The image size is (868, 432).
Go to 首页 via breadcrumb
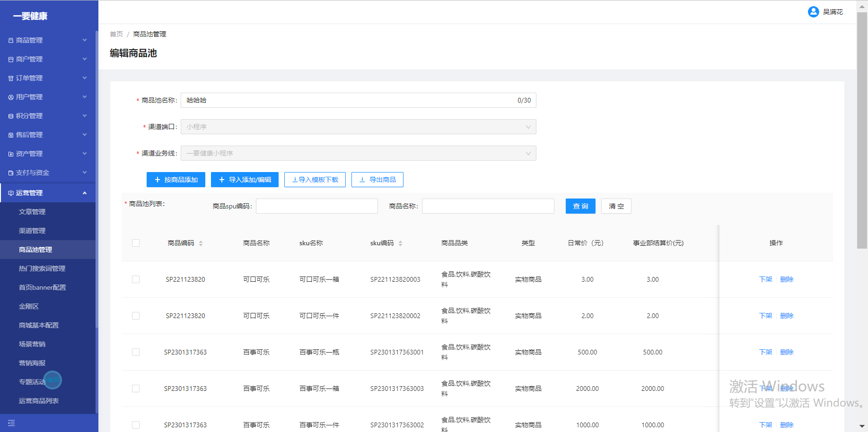[116, 34]
